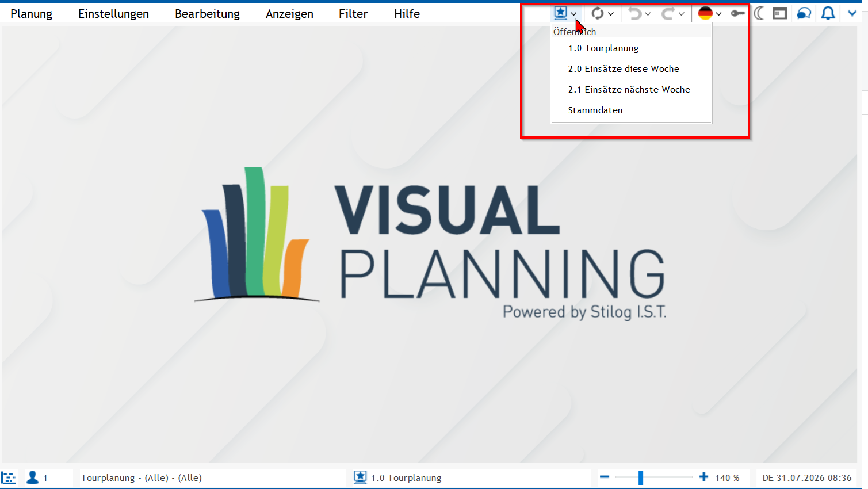Expand the language selection dropdown arrow

coord(718,14)
